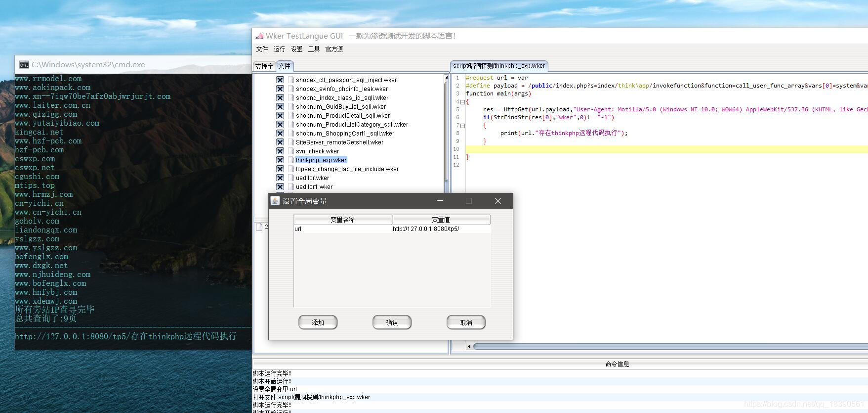Select the svn_check.wker file name

(317, 151)
